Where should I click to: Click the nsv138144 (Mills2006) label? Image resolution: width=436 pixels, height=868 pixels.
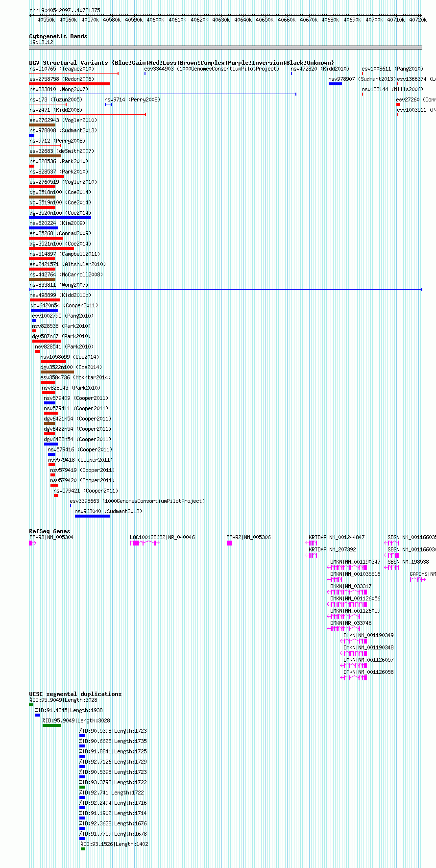pos(392,89)
